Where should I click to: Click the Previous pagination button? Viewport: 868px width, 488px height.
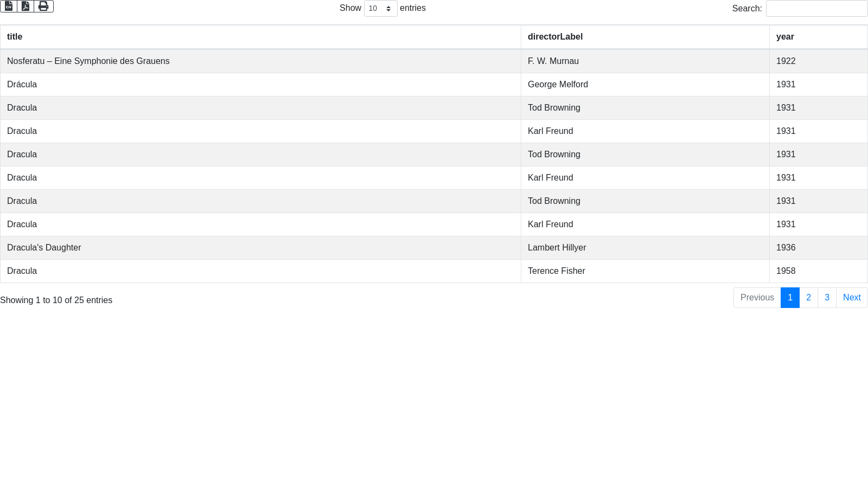[x=757, y=298]
